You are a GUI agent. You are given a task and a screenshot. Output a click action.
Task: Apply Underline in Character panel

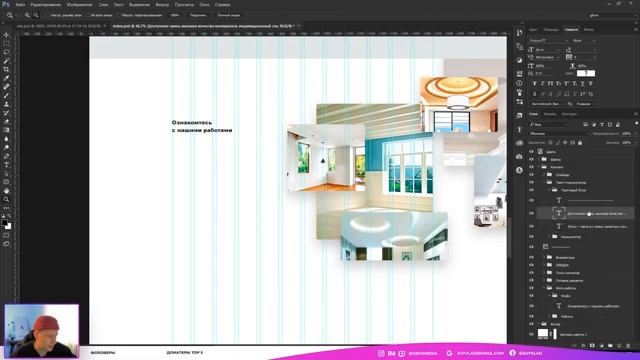pyautogui.click(x=582, y=83)
